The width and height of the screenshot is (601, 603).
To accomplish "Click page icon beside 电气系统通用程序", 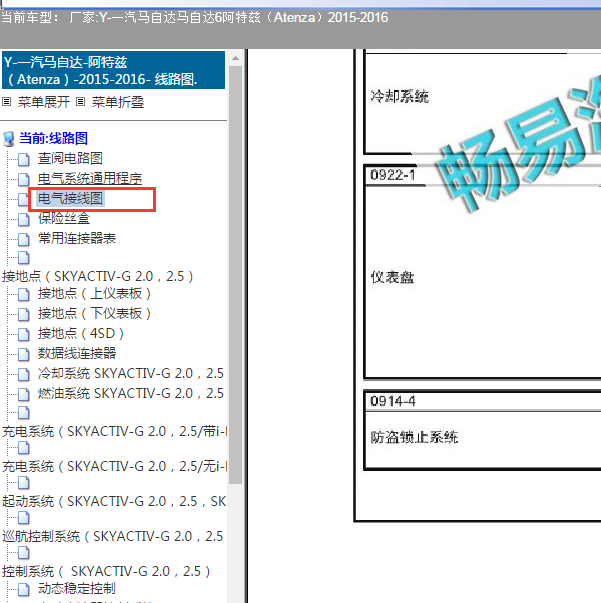I will 23,179.
